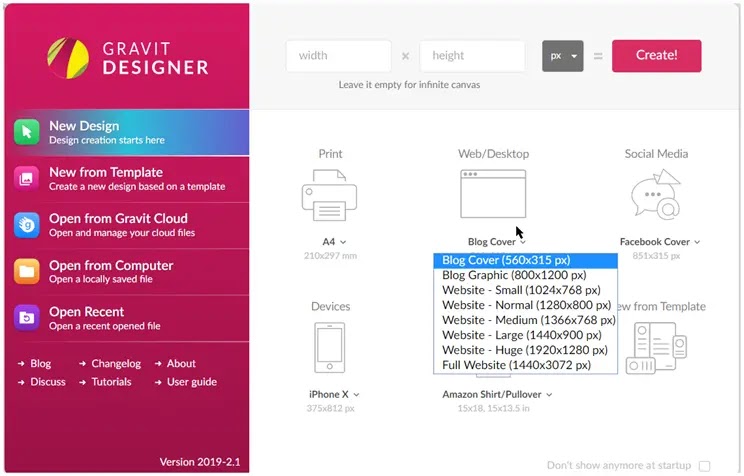Click the Web/Desktop browser window icon
Viewport: 744px width, 476px height.
point(493,194)
